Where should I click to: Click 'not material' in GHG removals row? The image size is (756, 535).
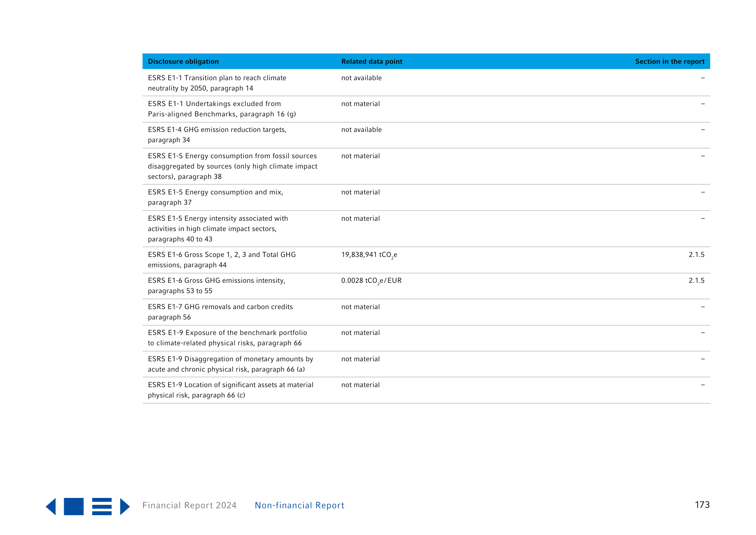(x=361, y=307)
